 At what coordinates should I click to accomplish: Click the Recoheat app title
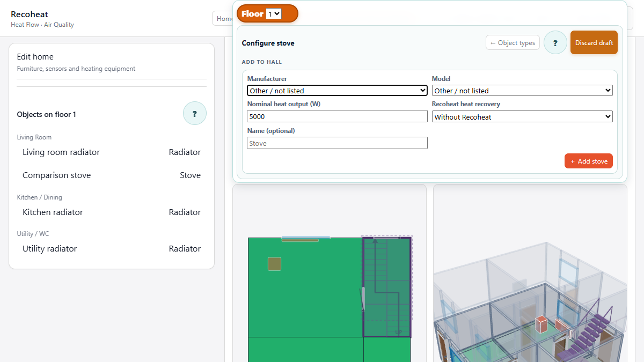coord(30,14)
